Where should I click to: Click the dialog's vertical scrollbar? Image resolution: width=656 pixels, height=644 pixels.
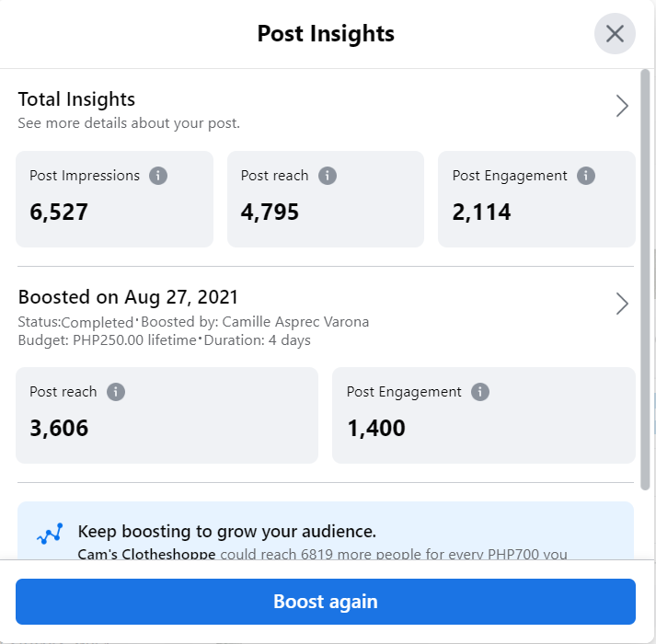[646, 276]
